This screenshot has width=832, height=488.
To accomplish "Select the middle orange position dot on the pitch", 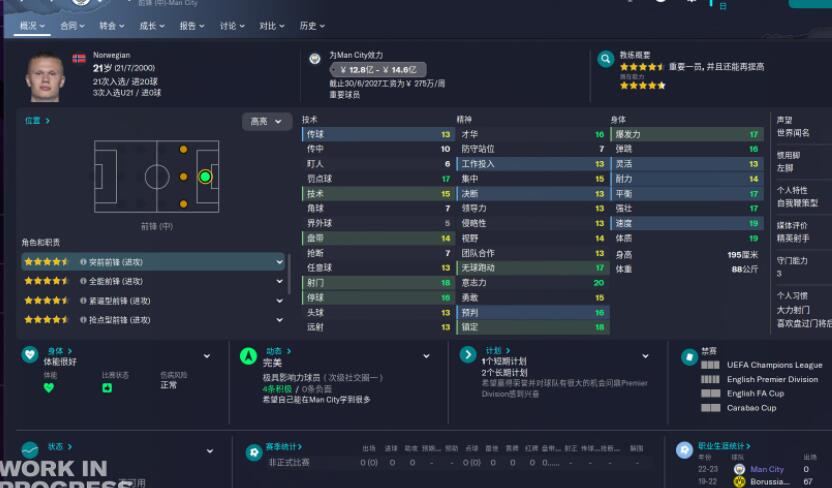I will 183,177.
